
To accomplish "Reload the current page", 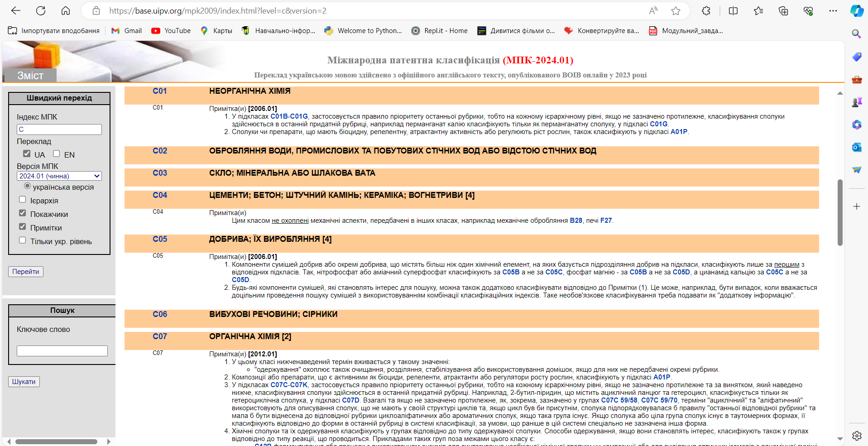I will (41, 11).
